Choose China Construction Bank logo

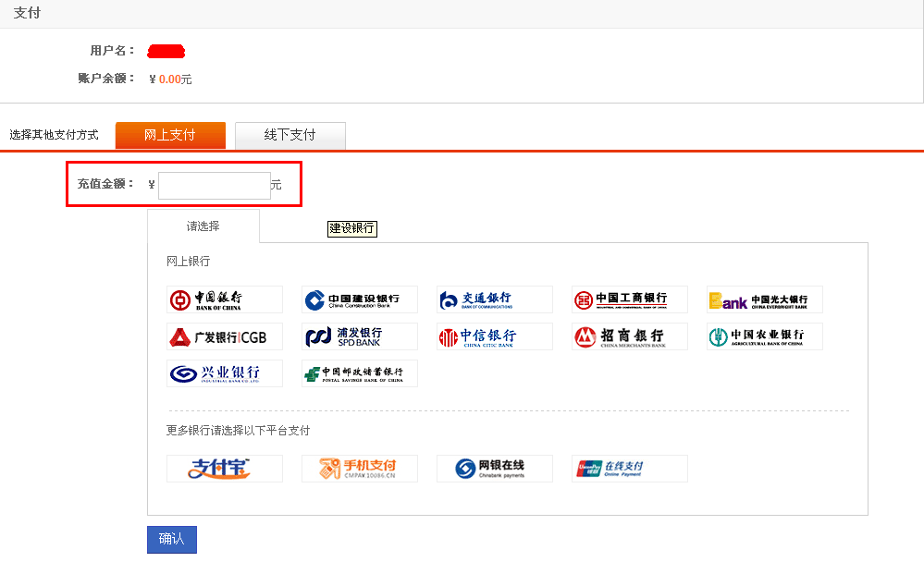(x=360, y=299)
